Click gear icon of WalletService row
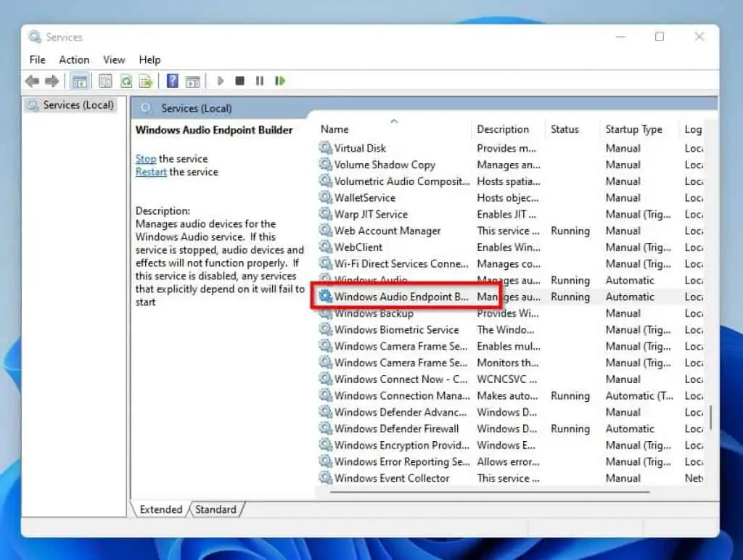Screen dimensions: 743x560 (x=326, y=197)
